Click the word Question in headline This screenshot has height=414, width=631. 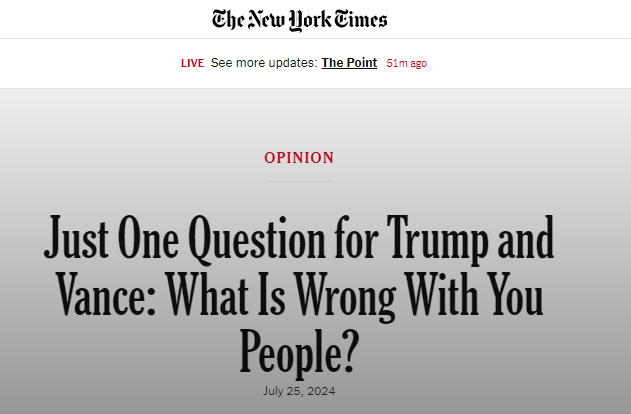click(x=257, y=240)
